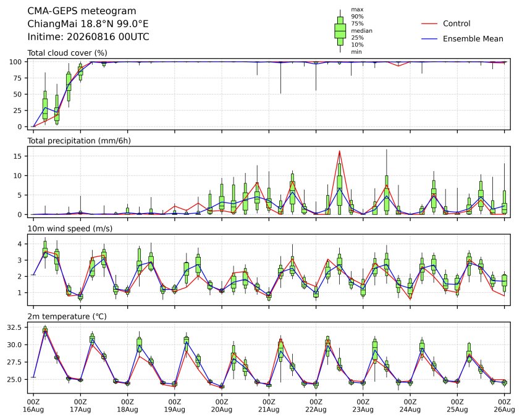522x420 pixels.
Task: Click the "00Z 26Aug" x-axis tick label
Action: pos(504,406)
